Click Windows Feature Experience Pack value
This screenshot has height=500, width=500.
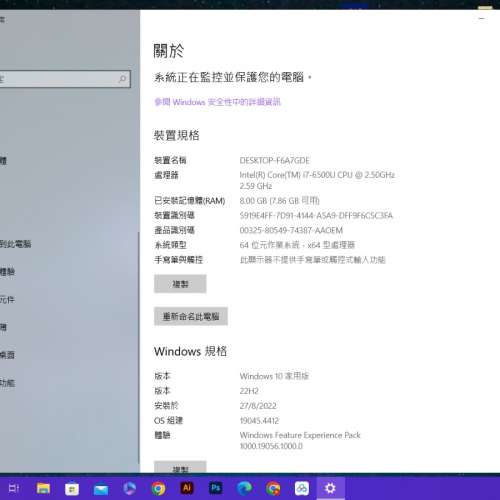tap(300, 441)
